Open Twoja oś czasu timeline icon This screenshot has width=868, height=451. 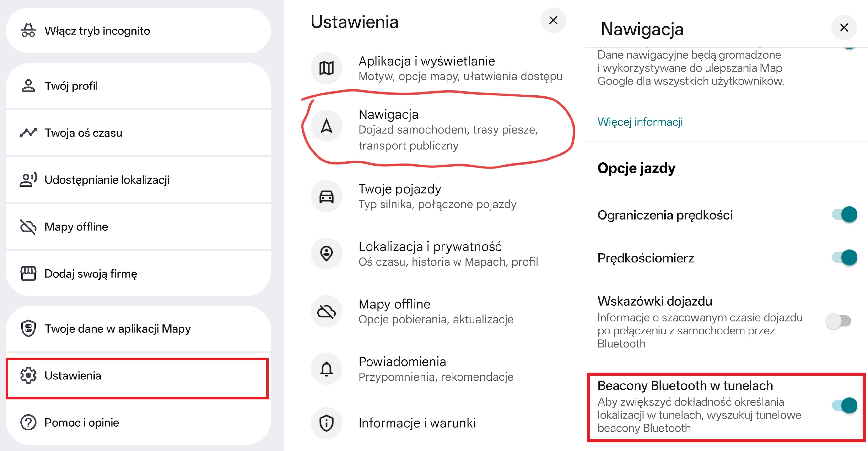[28, 133]
